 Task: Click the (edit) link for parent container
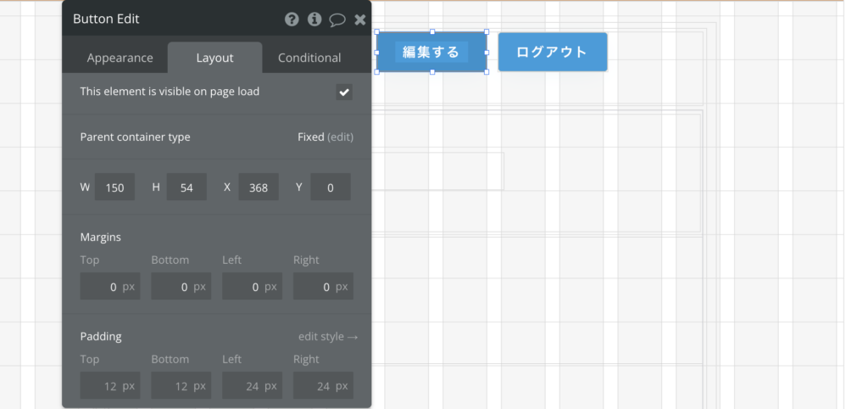340,137
